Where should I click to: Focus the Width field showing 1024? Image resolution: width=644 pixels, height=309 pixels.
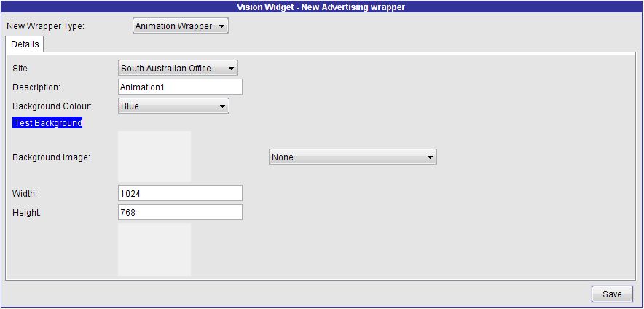click(x=179, y=193)
